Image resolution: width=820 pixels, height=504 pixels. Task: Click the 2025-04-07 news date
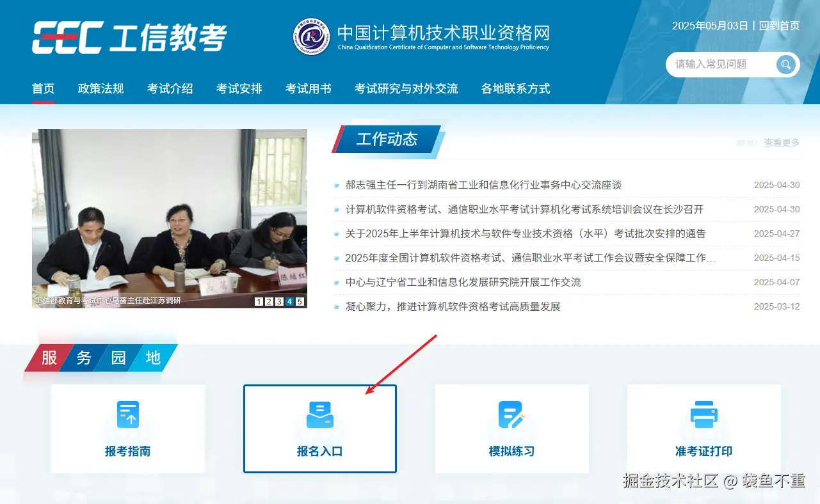tap(776, 282)
